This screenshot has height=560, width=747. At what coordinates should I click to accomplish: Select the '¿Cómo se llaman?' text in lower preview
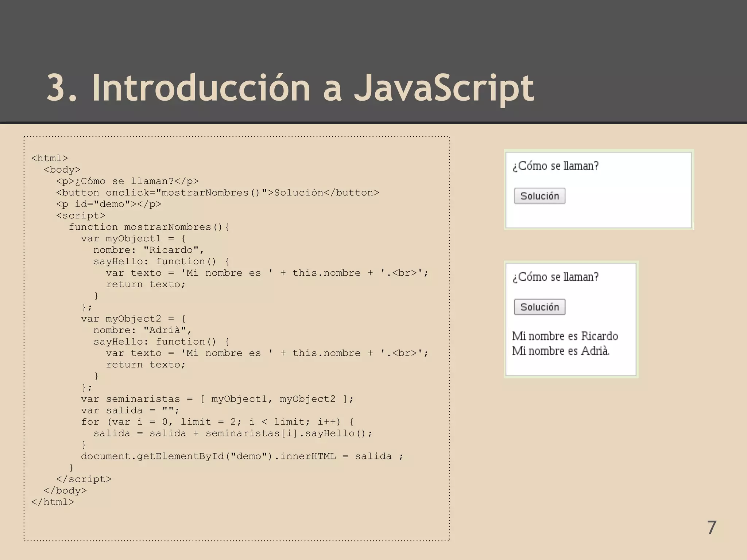pos(556,277)
